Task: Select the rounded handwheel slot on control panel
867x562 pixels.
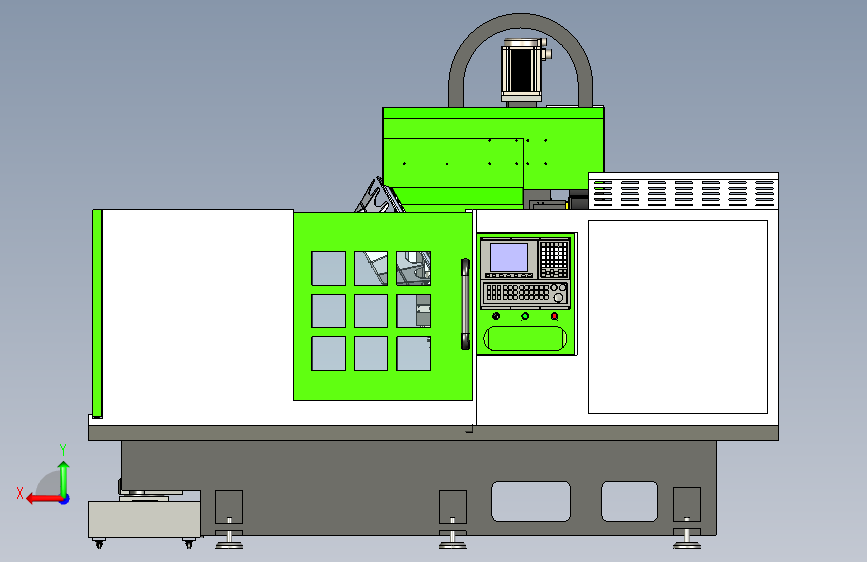Action: click(525, 338)
